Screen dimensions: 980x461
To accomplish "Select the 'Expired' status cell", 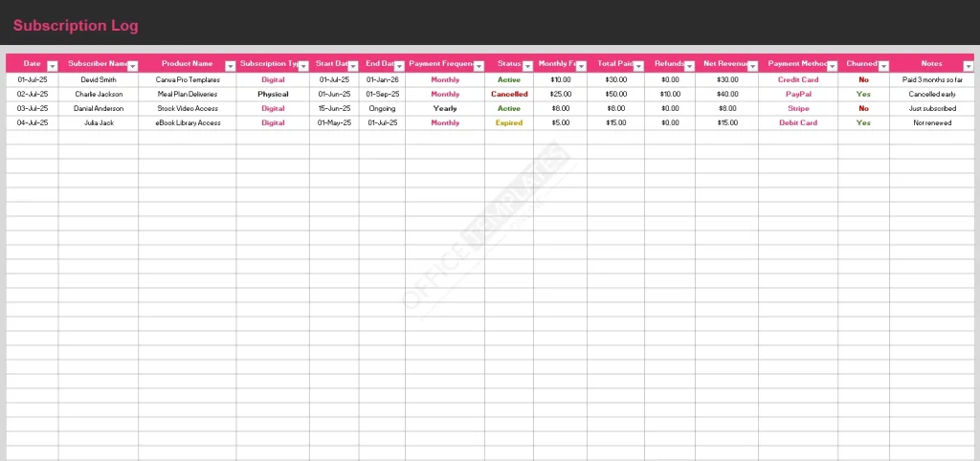I will pyautogui.click(x=509, y=123).
